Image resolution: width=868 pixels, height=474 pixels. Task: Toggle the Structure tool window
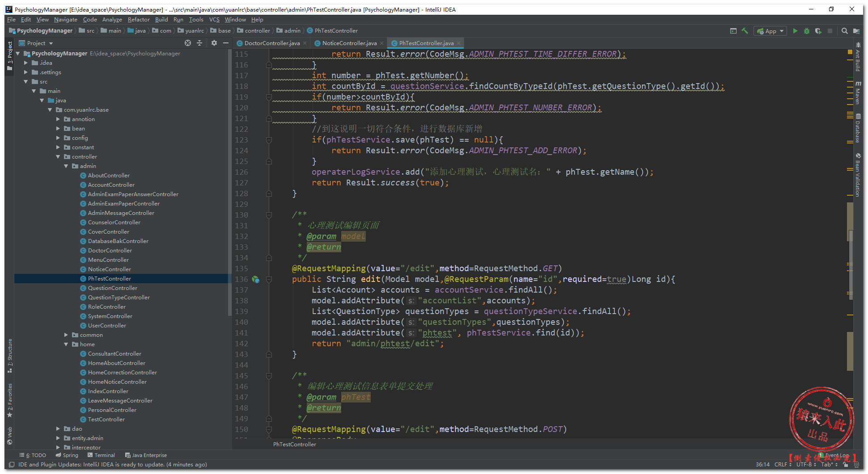(x=10, y=355)
